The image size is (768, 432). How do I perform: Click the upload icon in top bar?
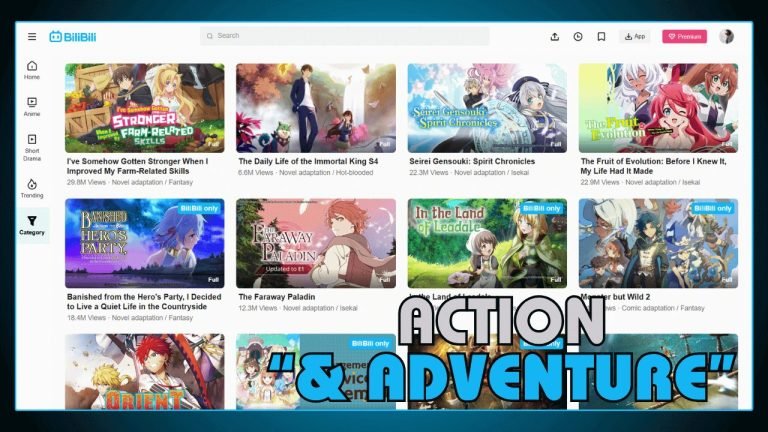[x=555, y=36]
